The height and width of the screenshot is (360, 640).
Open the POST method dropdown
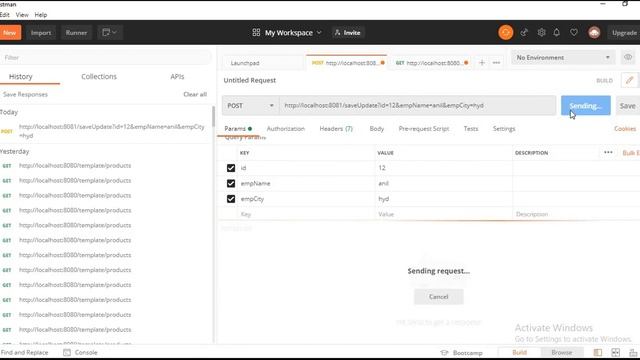[x=250, y=105]
